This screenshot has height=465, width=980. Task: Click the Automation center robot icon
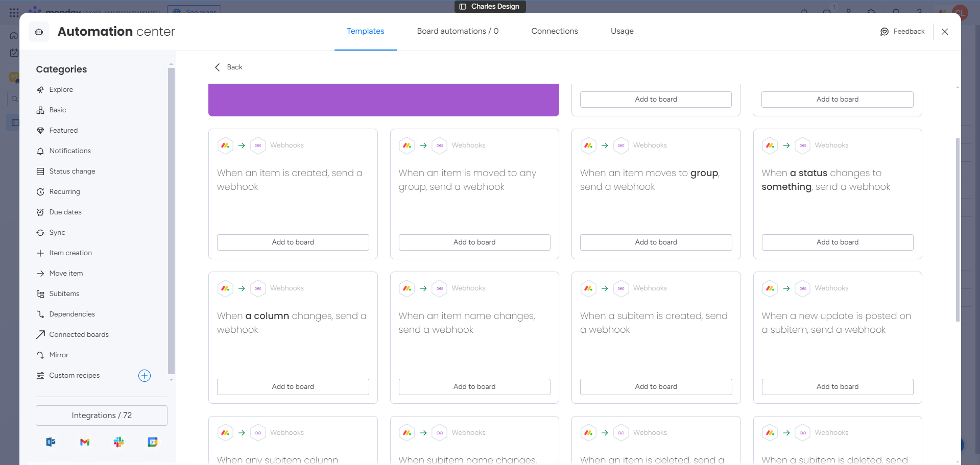click(39, 32)
